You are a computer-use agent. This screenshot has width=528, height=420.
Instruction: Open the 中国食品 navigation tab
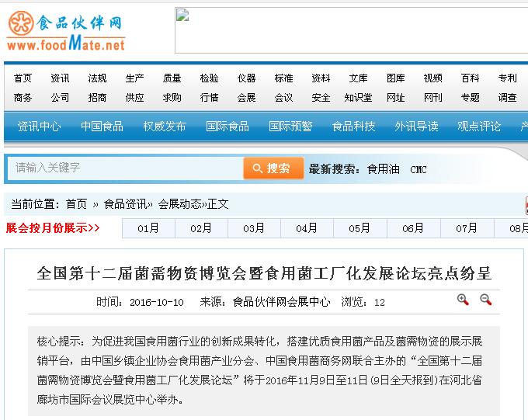click(102, 127)
